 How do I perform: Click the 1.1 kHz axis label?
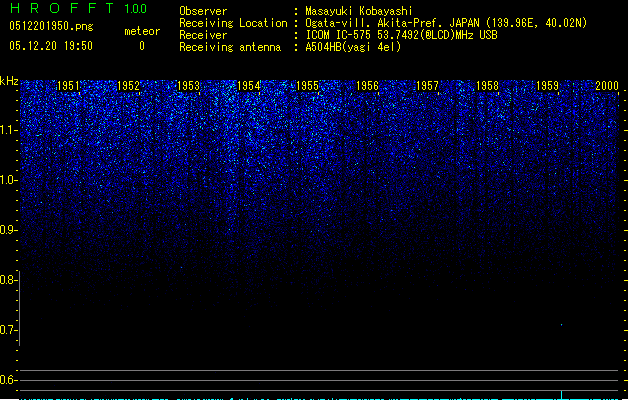pos(8,130)
